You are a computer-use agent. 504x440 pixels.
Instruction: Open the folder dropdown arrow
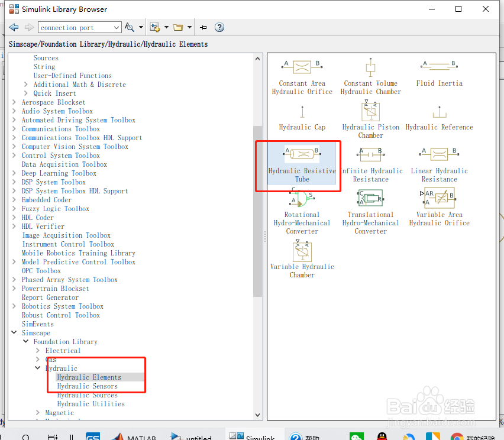tap(189, 27)
